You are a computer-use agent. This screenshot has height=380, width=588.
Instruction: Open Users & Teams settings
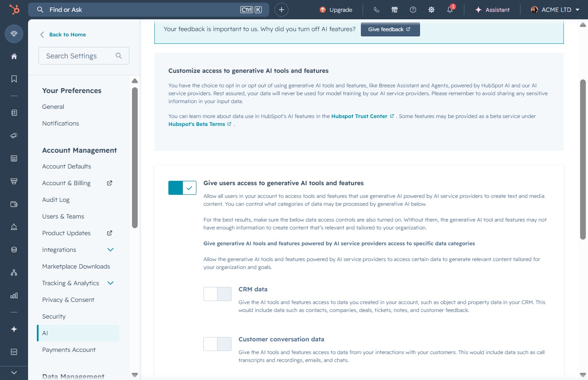[63, 216]
